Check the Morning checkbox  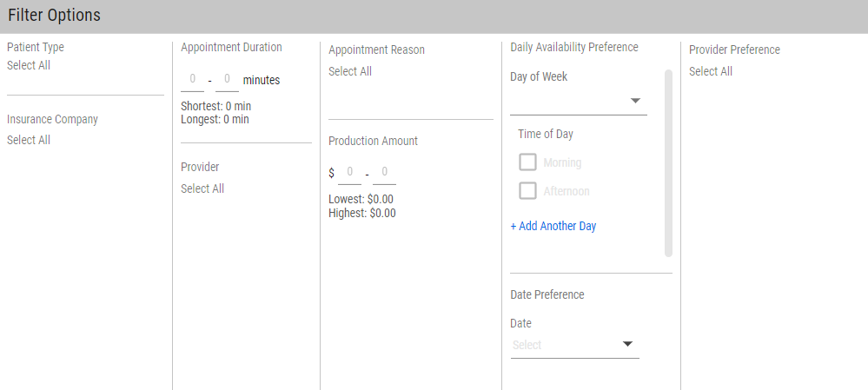pos(527,162)
